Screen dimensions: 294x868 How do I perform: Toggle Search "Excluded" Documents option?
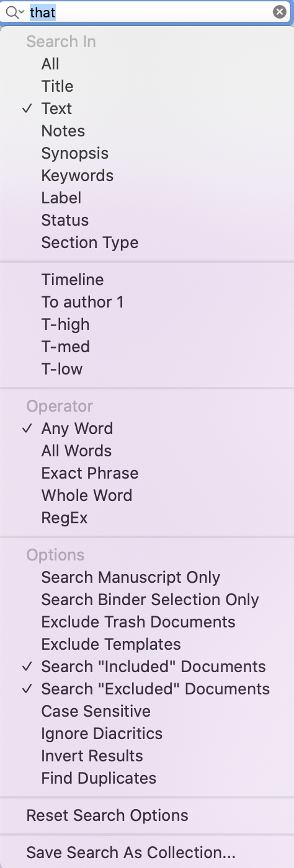click(x=147, y=689)
